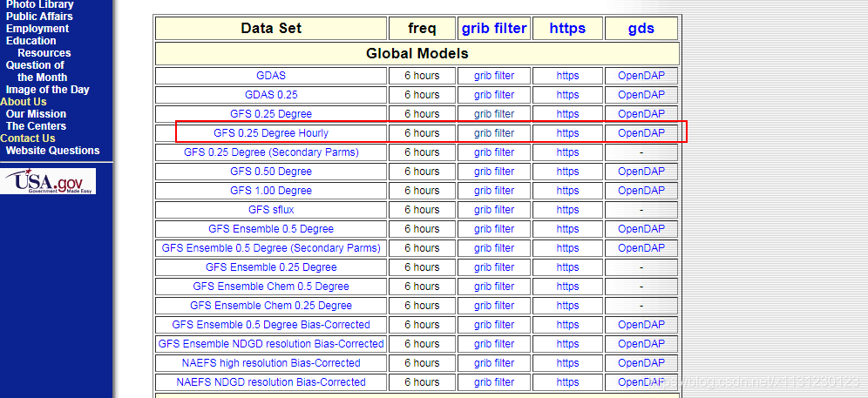Viewport: 868px width, 398px height.
Task: Click '6 hours' in GFS 0.25 Degree Hourly row
Action: [x=422, y=133]
